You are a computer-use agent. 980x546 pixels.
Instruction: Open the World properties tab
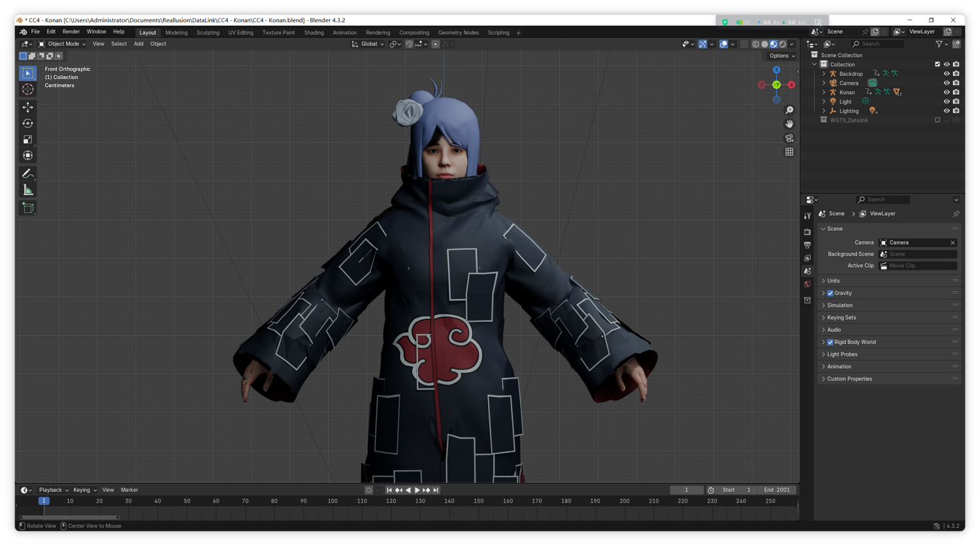point(808,284)
